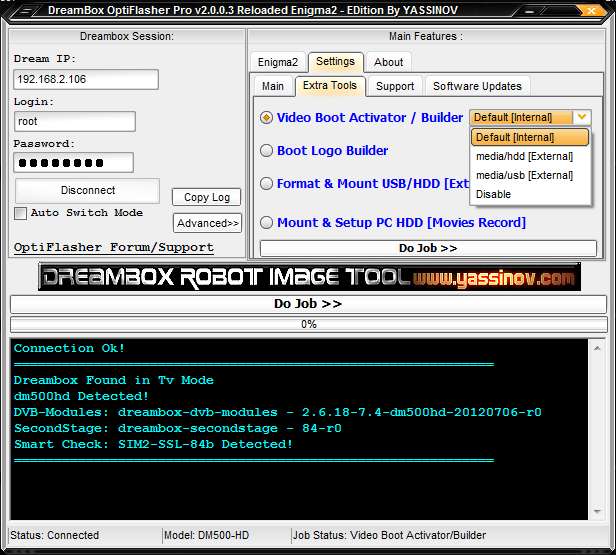
Task: Click the 'Connection Ok!' log line
Action: pos(70,348)
